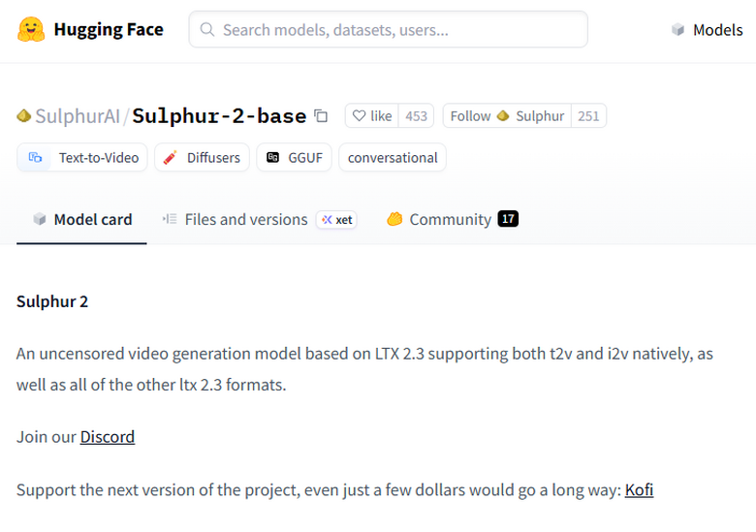Viewport: 756px width, 532px height.
Task: View the 453 likes count
Action: pyautogui.click(x=416, y=115)
